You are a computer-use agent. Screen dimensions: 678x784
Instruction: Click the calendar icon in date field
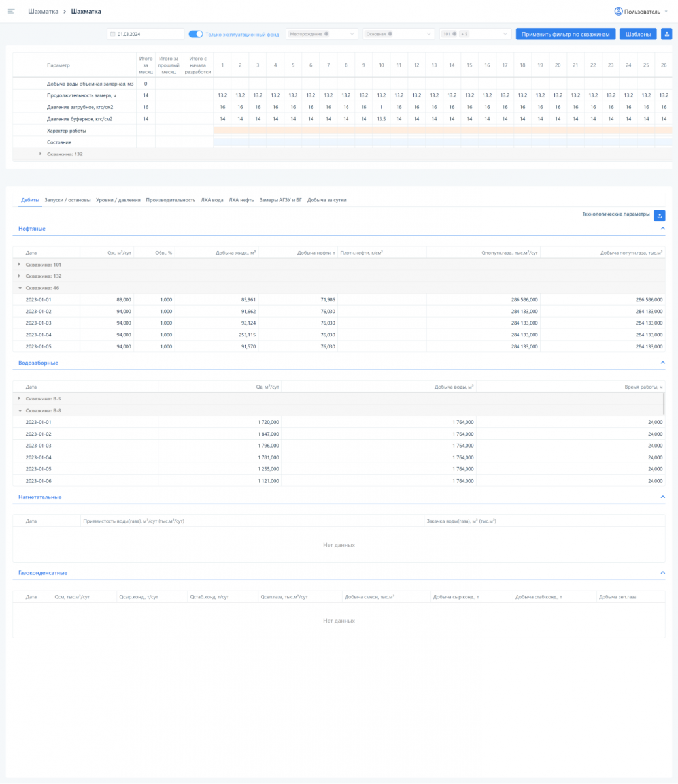(113, 34)
